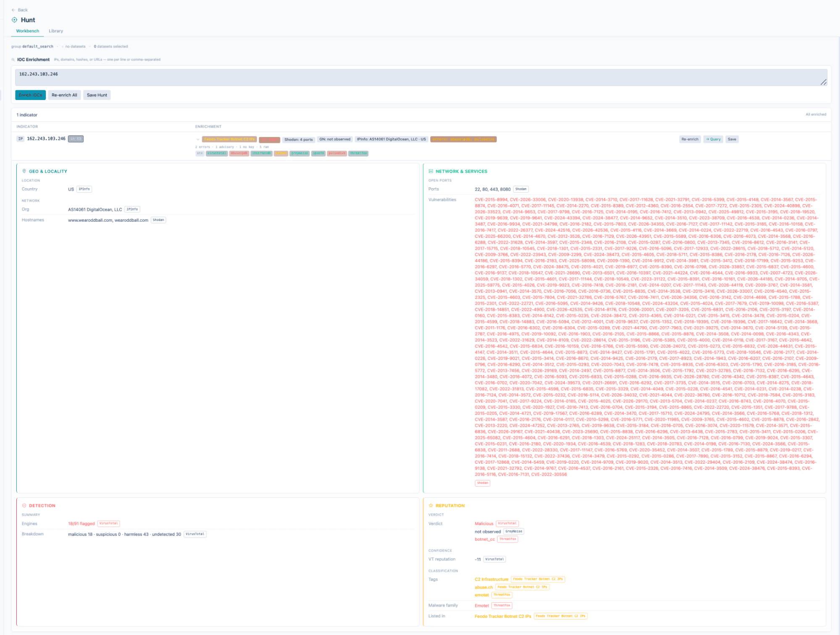This screenshot has width=840, height=635.
Task: Click the VirusTotal tag beside Breakdown
Action: click(195, 534)
